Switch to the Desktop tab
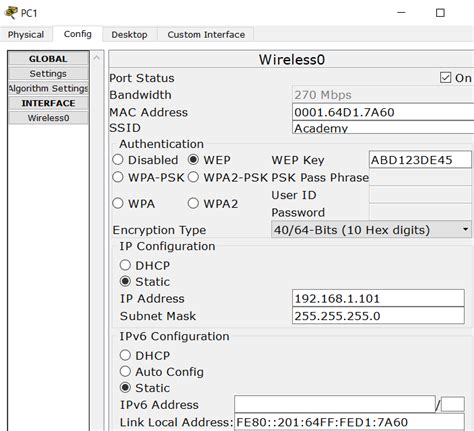 pyautogui.click(x=129, y=34)
